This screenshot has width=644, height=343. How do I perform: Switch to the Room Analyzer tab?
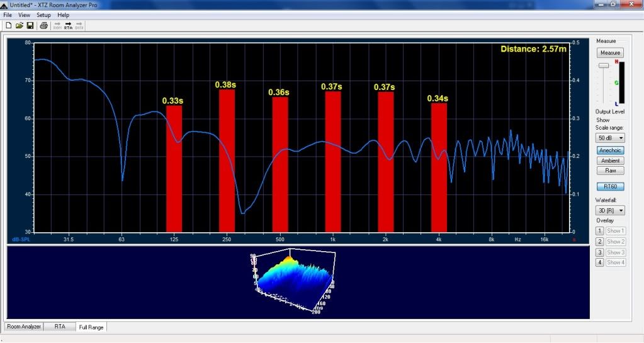(x=24, y=327)
